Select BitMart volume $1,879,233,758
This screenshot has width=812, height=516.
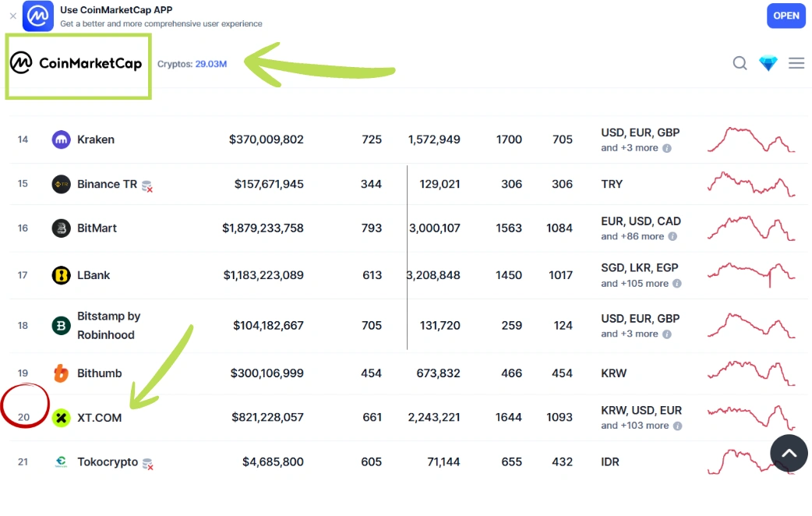pos(263,228)
